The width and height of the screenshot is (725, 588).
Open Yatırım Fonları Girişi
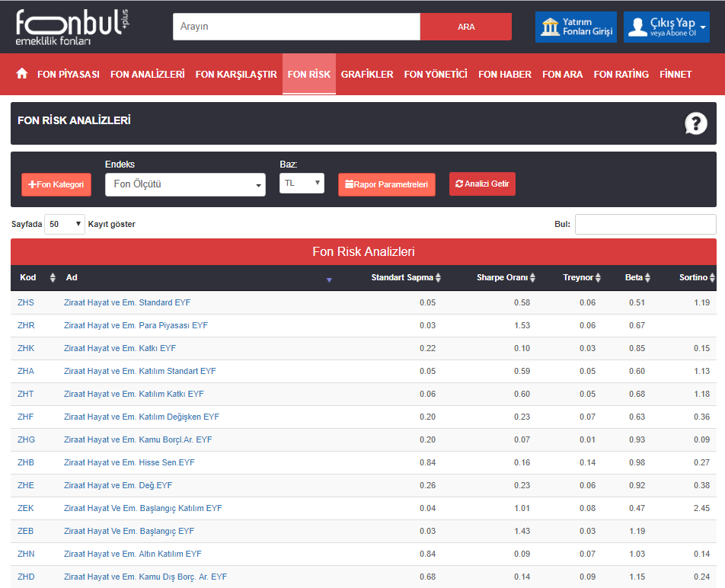576,27
